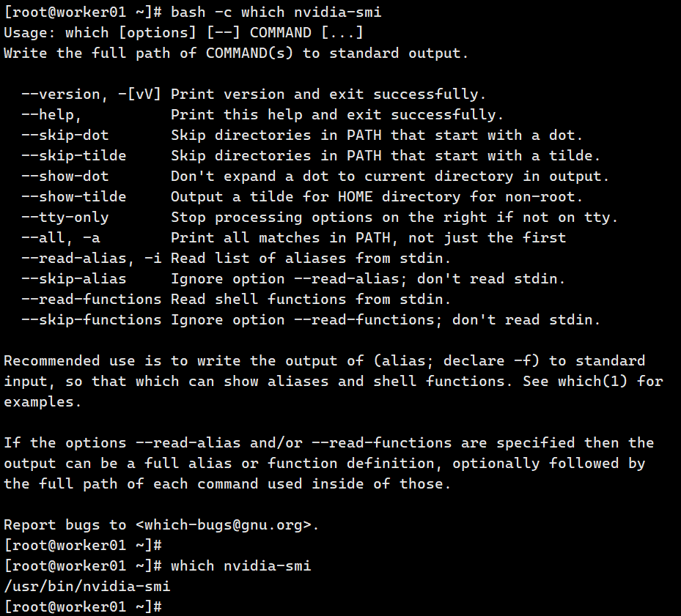
Task: Click the '--read-alias, -i' option text
Action: coord(91,259)
